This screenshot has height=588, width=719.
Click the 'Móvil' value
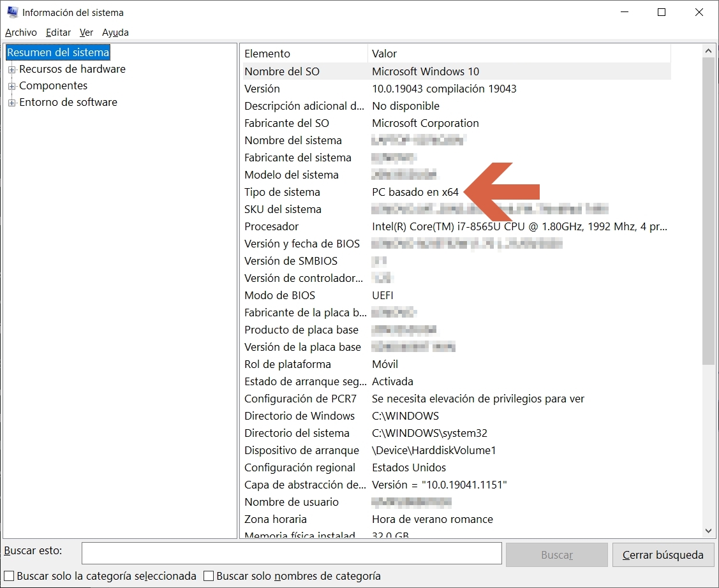[x=385, y=364]
